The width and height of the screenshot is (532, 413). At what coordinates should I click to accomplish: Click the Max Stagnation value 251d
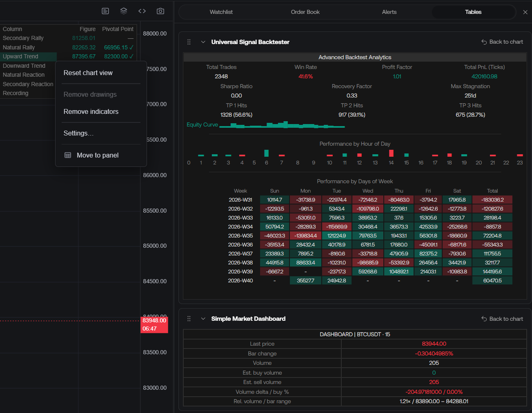coord(470,96)
